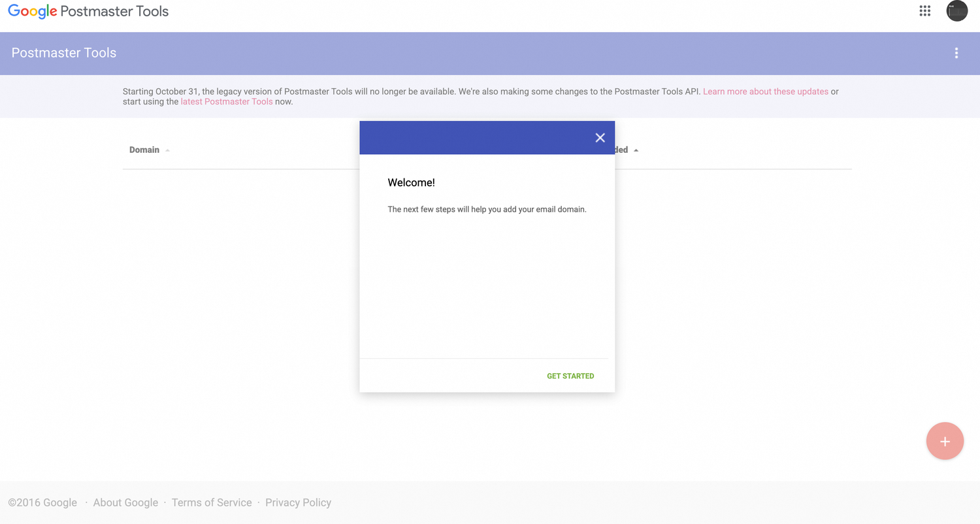Click GET STARTED in the Welcome dialog
Screen dimensions: 980x524
[570, 376]
